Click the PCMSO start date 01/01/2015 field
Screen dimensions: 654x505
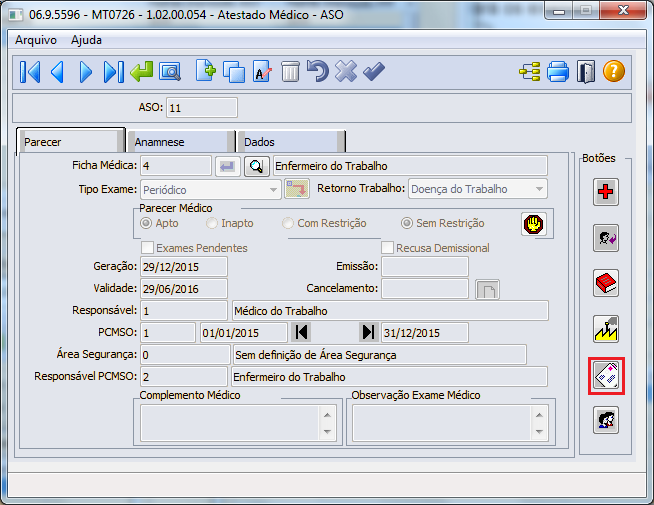(244, 333)
